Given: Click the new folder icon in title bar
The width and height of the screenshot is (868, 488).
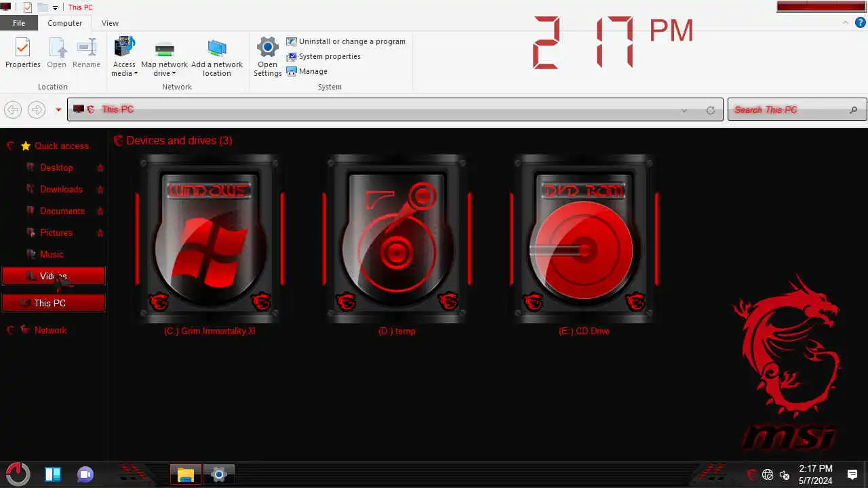Looking at the screenshot, I should pyautogui.click(x=43, y=7).
